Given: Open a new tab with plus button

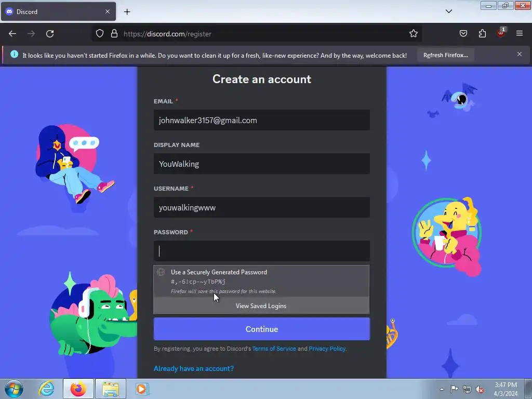Looking at the screenshot, I should pyautogui.click(x=127, y=12).
